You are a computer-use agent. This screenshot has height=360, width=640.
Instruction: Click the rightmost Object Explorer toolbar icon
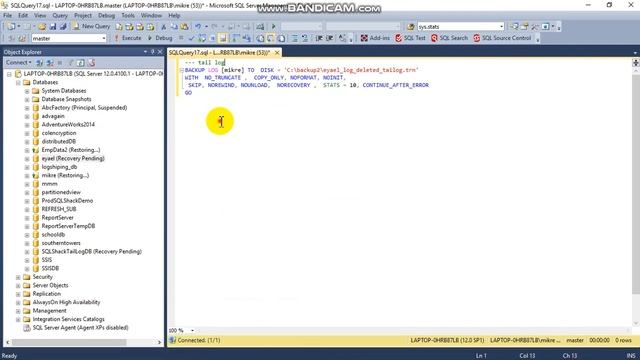pos(91,63)
